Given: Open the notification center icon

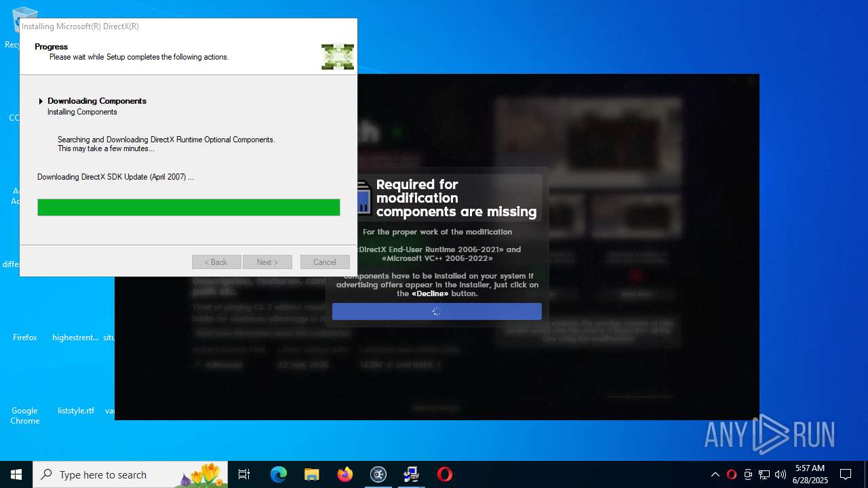Looking at the screenshot, I should pyautogui.click(x=846, y=474).
